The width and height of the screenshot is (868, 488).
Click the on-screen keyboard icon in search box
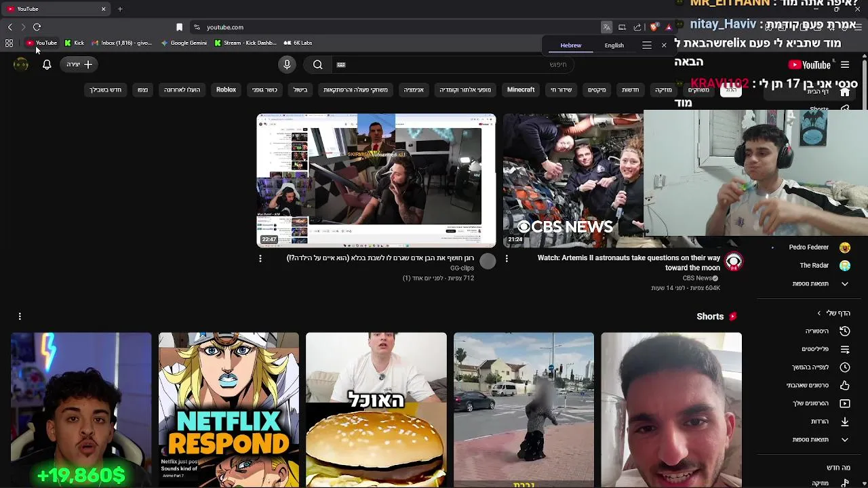(x=341, y=65)
